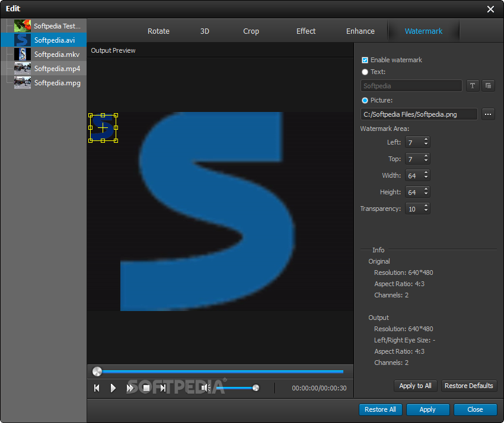Mute the preview audio

point(206,388)
